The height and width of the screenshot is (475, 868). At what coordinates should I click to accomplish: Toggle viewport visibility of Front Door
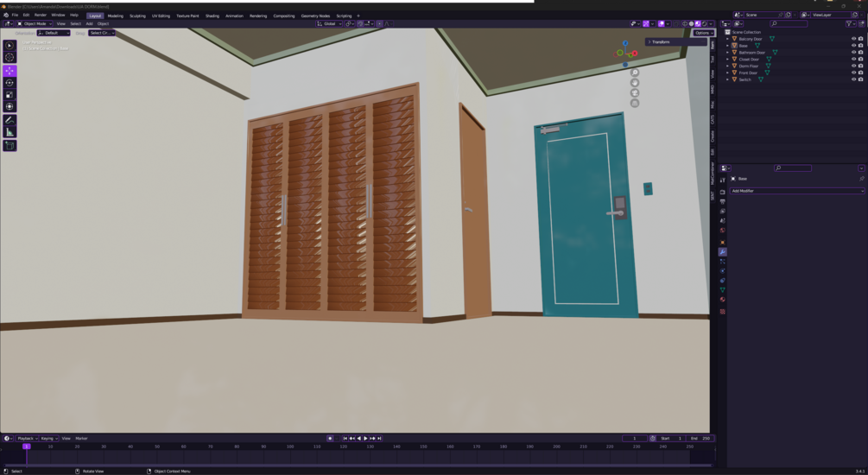pyautogui.click(x=853, y=73)
